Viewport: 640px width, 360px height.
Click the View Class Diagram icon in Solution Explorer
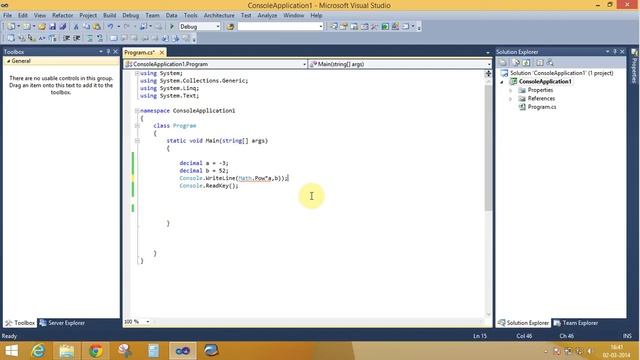pos(550,62)
